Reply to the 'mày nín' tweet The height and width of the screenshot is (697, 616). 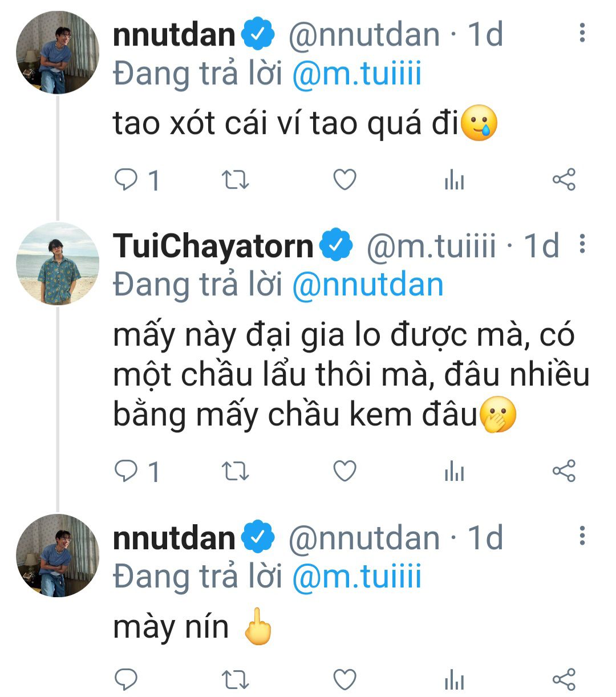(x=126, y=679)
